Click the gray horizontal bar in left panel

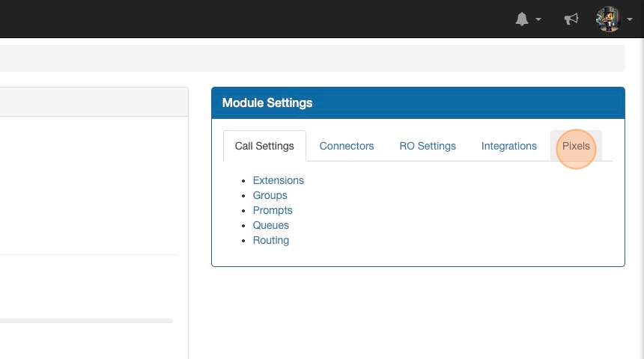[86, 321]
